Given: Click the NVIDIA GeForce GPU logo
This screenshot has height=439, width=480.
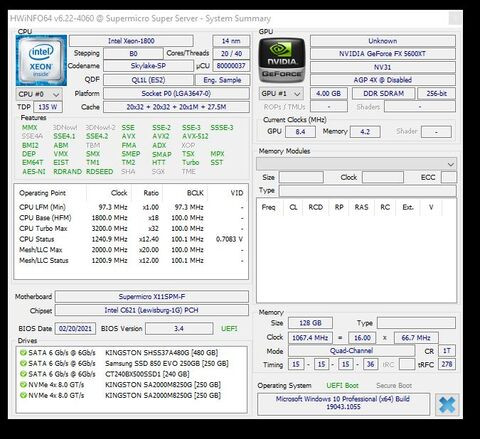Looking at the screenshot, I should click(282, 60).
